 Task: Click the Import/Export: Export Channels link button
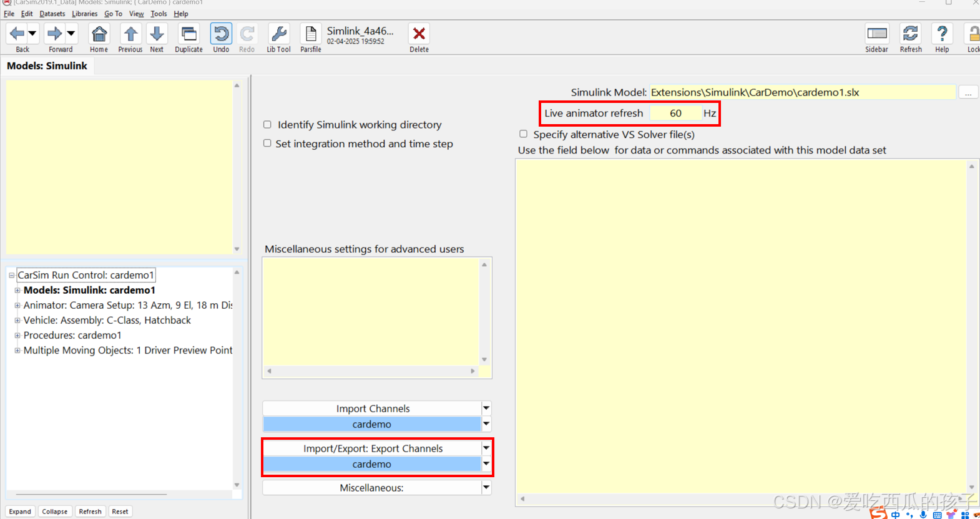coord(372,449)
